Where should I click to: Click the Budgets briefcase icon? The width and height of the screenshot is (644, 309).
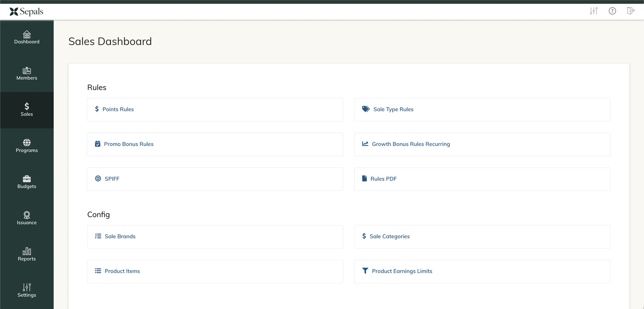point(27,179)
